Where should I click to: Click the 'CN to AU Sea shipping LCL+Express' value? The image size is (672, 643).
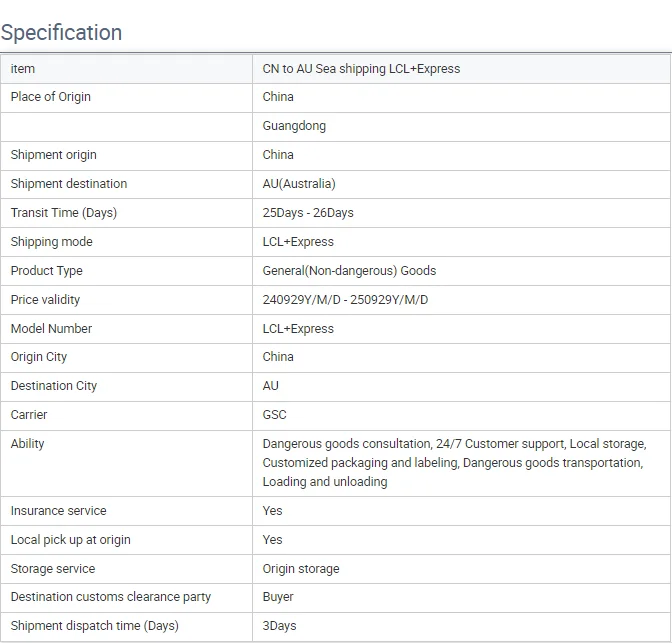361,69
